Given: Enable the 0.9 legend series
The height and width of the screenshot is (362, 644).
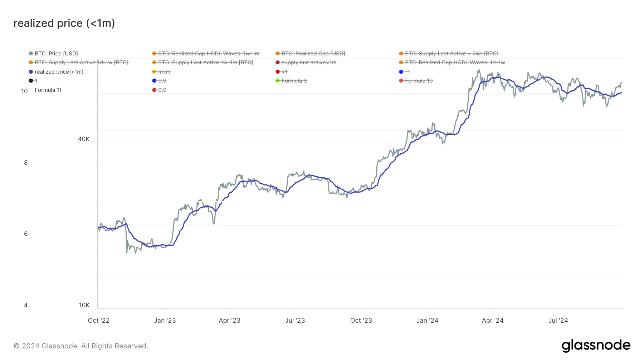Looking at the screenshot, I should tap(159, 81).
